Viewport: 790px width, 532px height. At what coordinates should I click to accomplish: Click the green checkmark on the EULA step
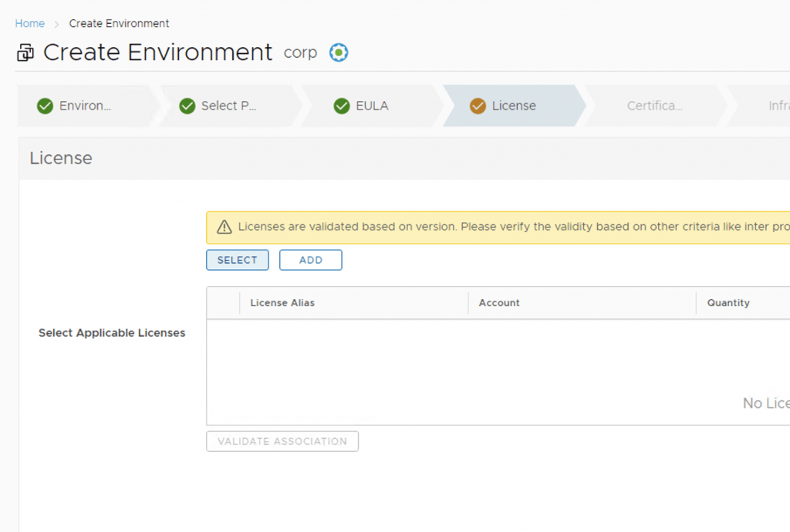tap(342, 106)
